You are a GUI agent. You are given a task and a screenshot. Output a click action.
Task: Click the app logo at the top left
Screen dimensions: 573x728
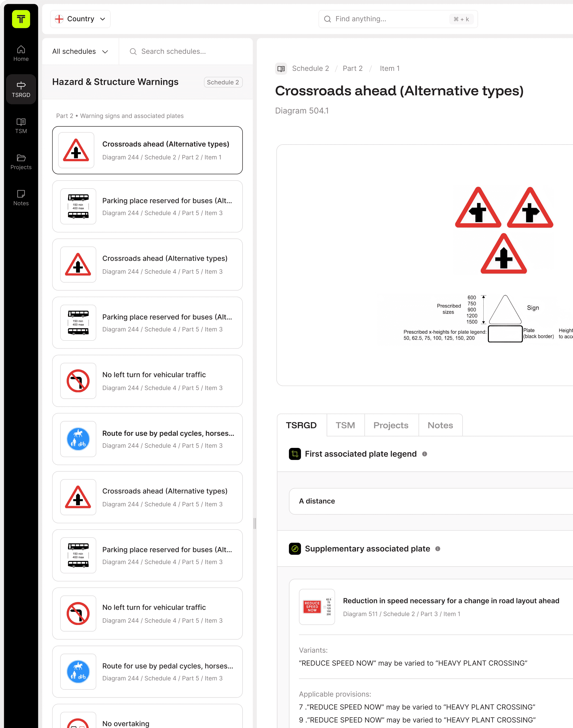pyautogui.click(x=21, y=19)
